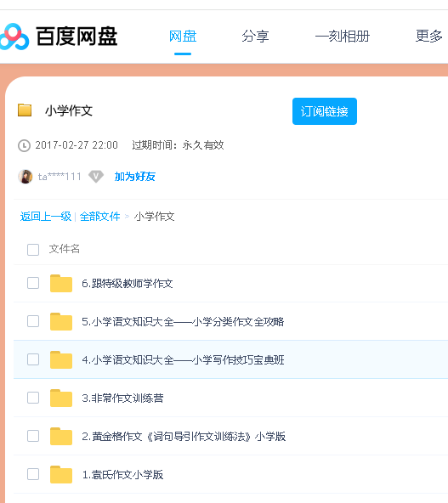Switch to the 网盘 tab
Viewport: 448px width, 503px height.
pyautogui.click(x=183, y=37)
